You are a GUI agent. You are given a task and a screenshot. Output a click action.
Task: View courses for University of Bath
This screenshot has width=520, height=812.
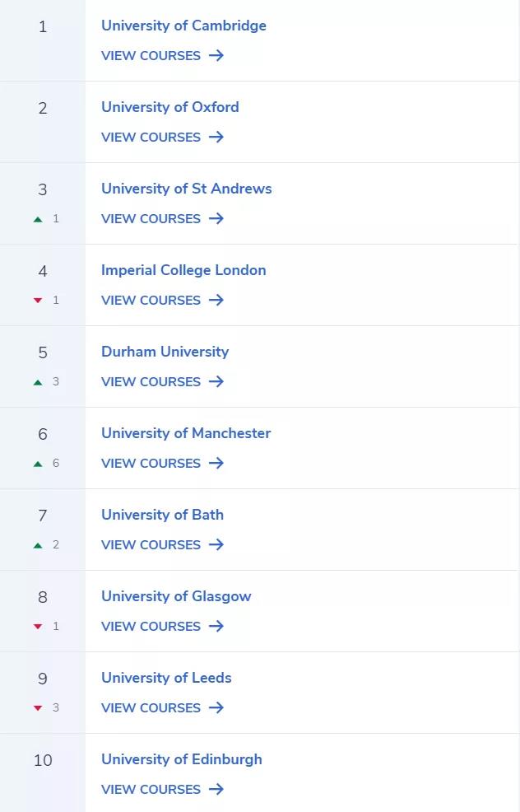tap(162, 545)
